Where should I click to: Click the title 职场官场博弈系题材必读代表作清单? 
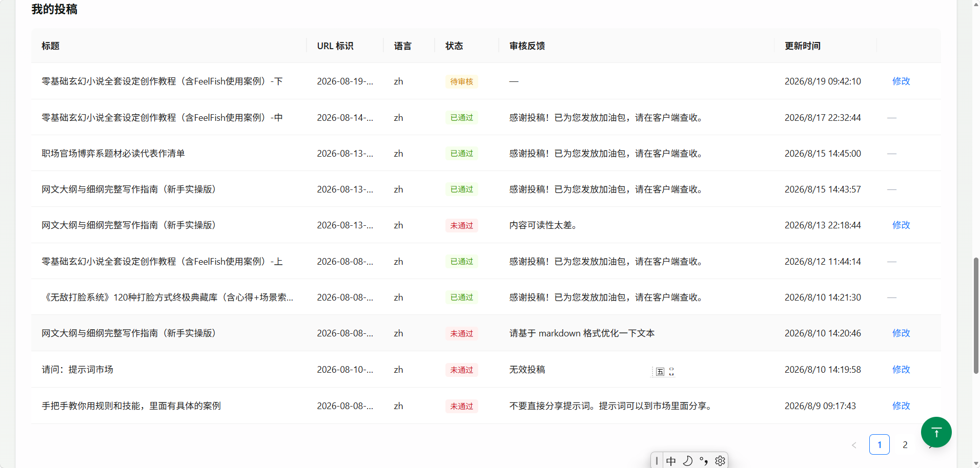coord(113,154)
